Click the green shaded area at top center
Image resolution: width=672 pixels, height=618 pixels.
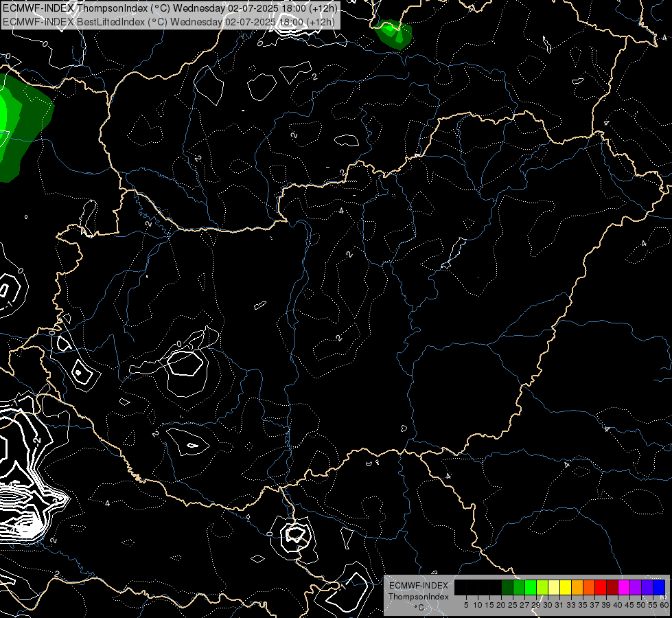tap(393, 34)
